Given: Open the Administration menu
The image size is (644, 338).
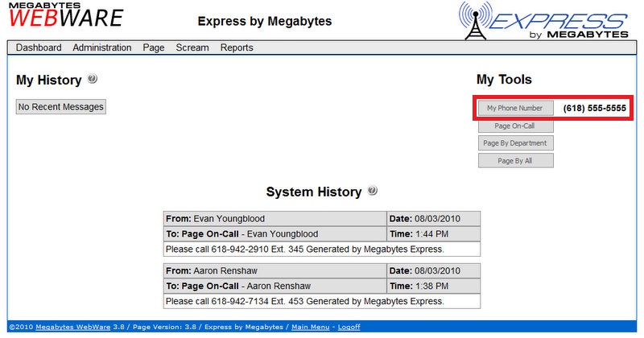Looking at the screenshot, I should click(101, 47).
